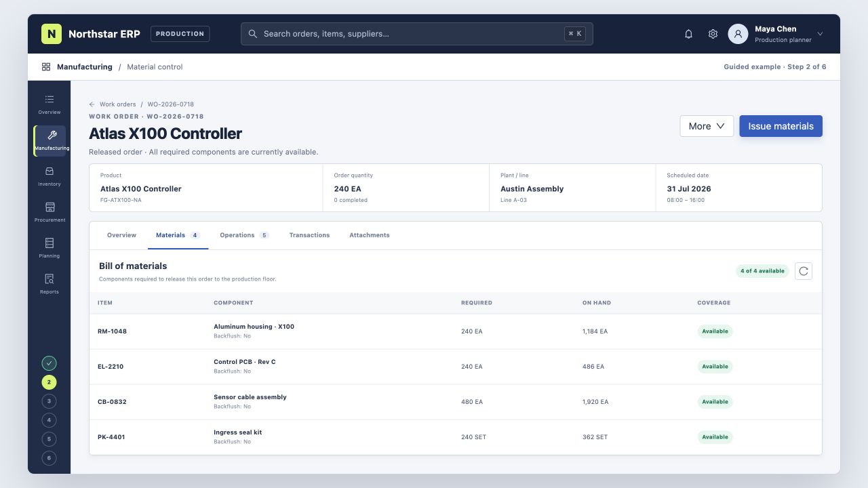Click on-hand value 486 EA
The width and height of the screenshot is (868, 488).
click(x=593, y=367)
